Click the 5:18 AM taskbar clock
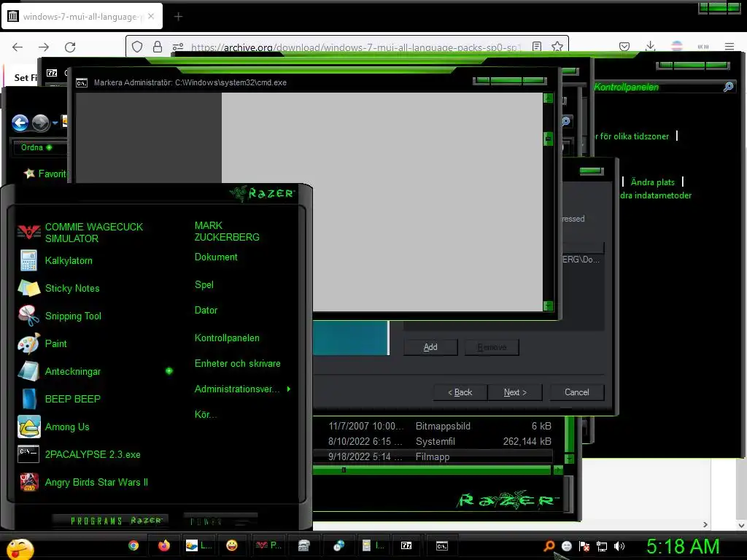747x560 pixels. 683,547
